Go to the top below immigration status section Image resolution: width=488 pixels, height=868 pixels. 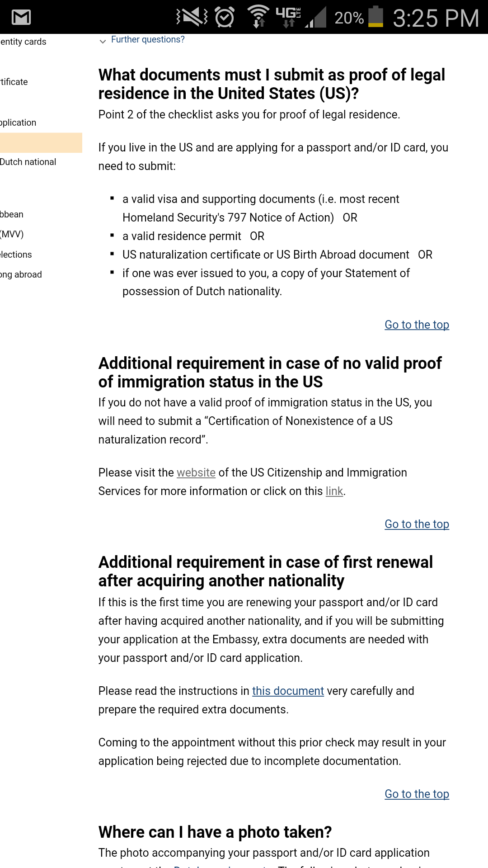click(417, 524)
